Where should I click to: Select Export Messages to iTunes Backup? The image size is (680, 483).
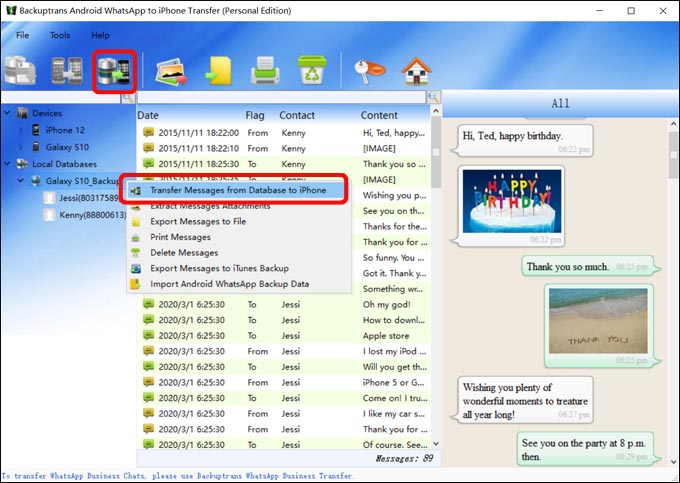219,268
